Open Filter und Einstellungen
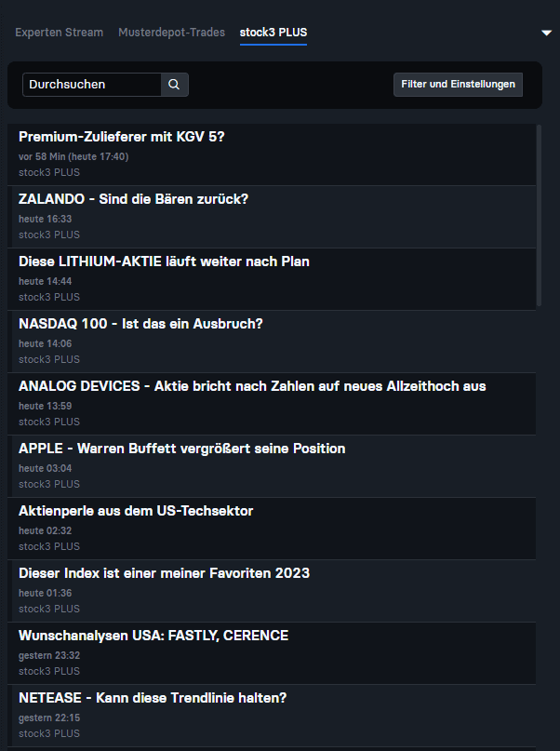 [457, 84]
